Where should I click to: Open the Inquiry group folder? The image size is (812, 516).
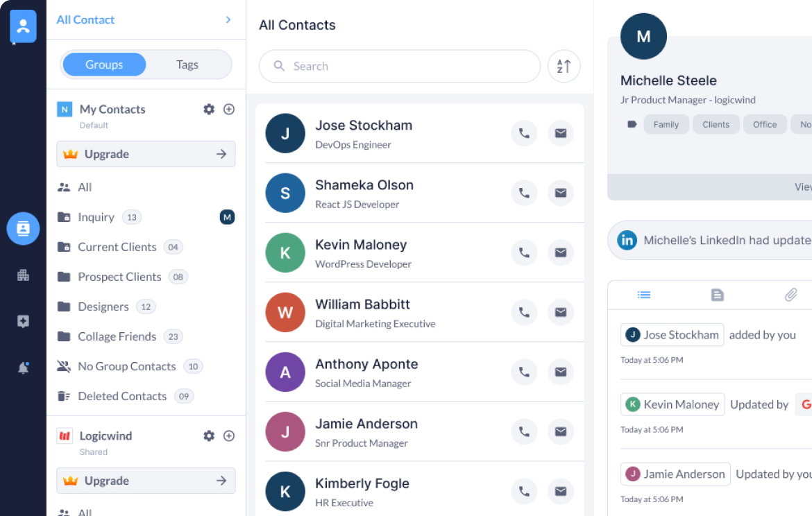point(96,217)
